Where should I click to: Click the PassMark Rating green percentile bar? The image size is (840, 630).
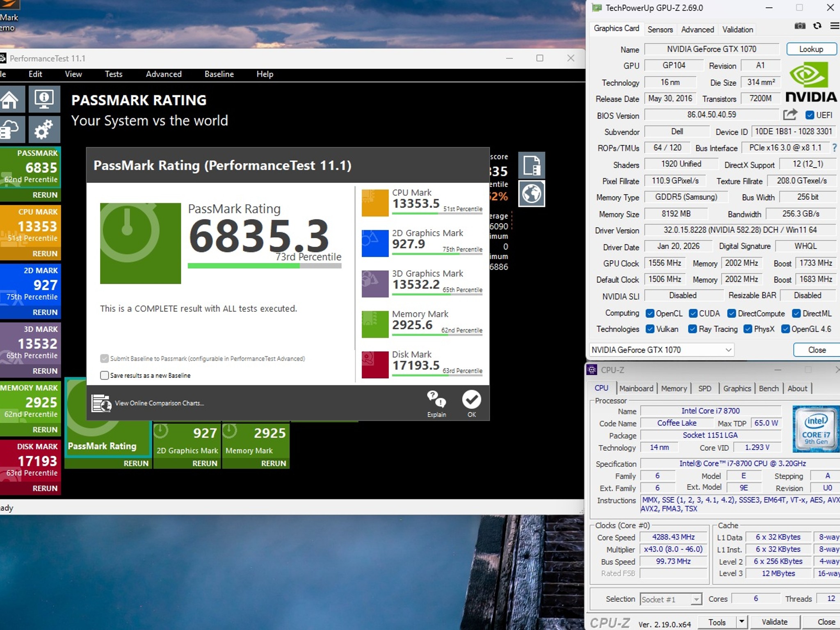click(x=265, y=266)
